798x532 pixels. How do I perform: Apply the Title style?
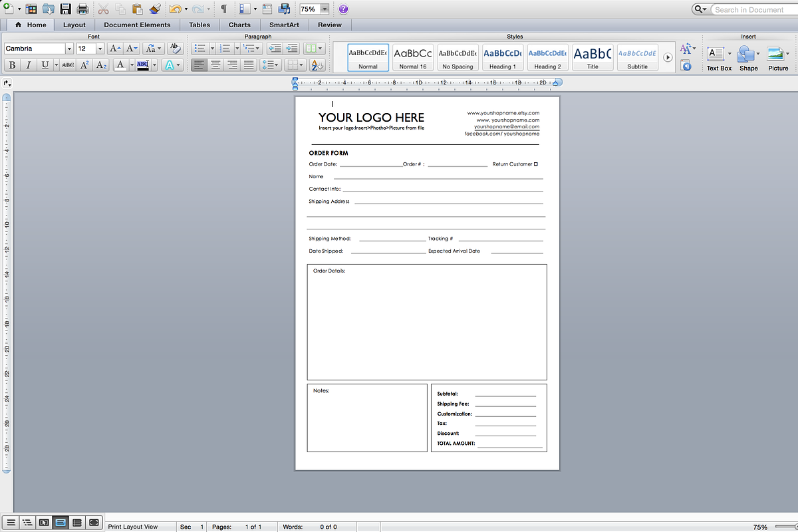pyautogui.click(x=593, y=57)
